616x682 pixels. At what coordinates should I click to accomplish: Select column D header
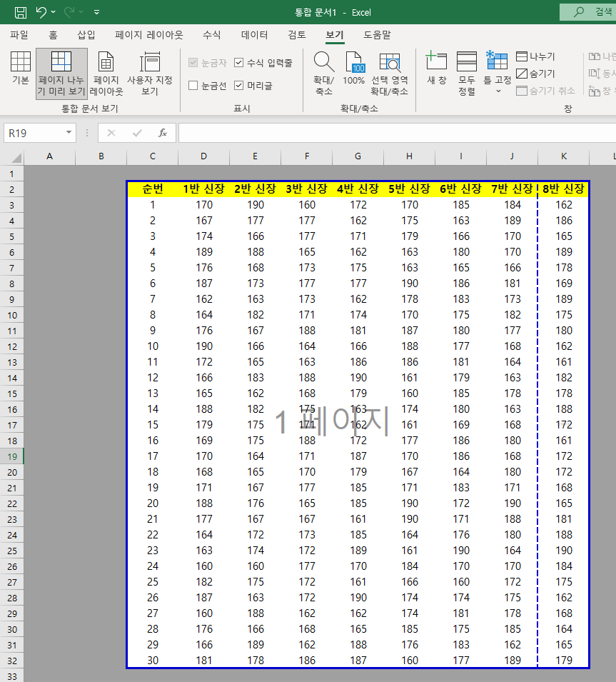pos(203,156)
